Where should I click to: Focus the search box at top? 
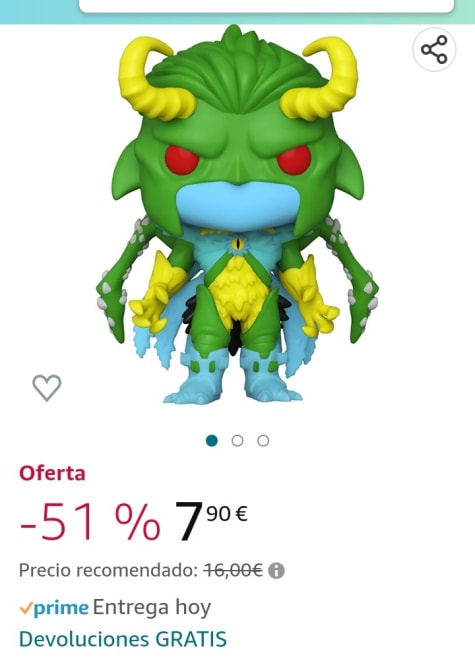(267, 6)
